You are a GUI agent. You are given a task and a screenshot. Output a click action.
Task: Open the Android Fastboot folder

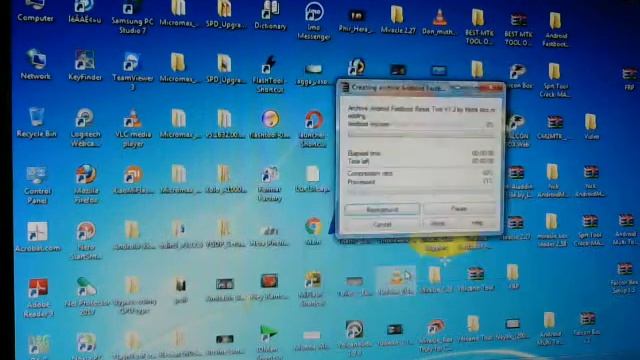click(555, 29)
